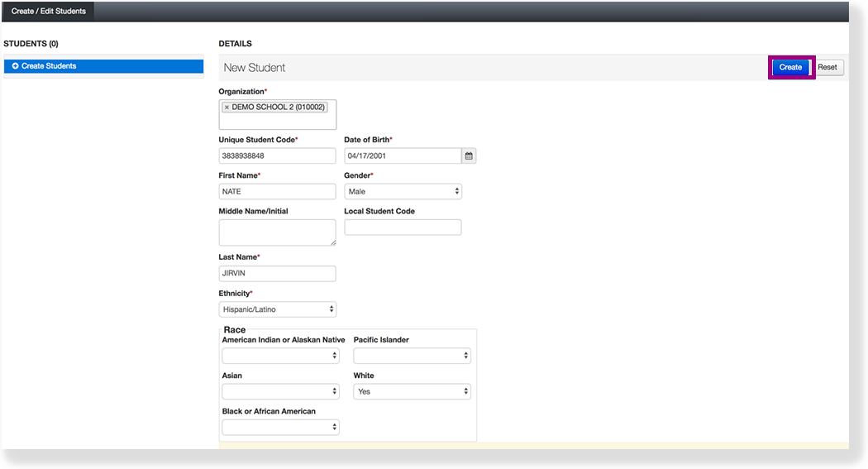Open the Date of Birth calendar picker
Screen dimensions: 868x469
[x=469, y=156]
